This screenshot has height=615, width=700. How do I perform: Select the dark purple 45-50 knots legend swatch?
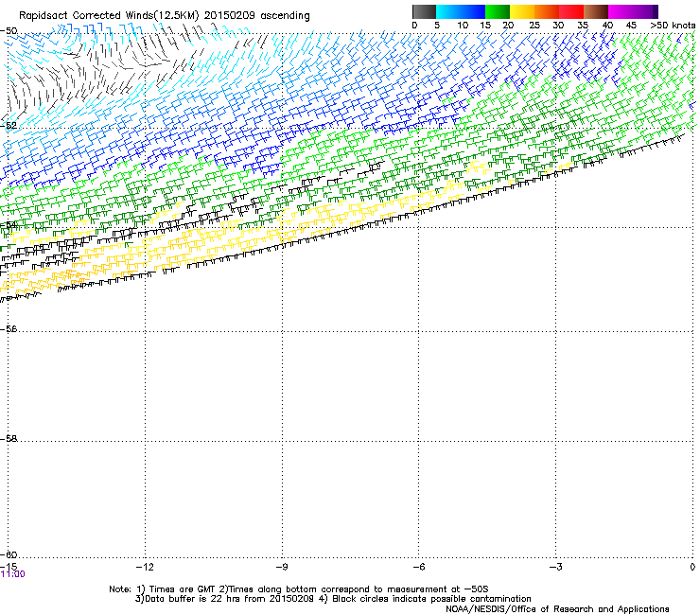pos(645,11)
